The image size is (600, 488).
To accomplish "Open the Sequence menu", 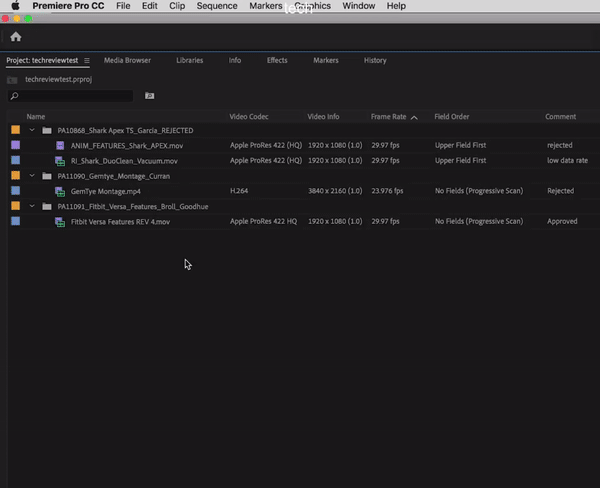I will pyautogui.click(x=217, y=6).
